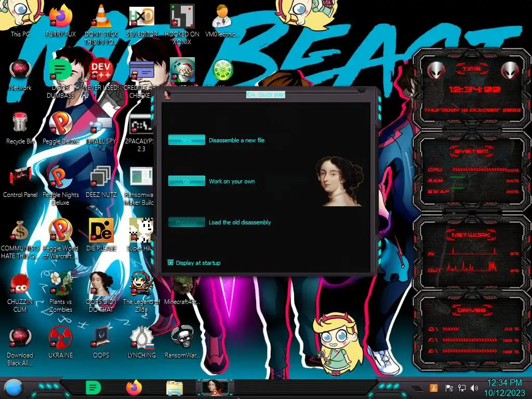Select the OOPS desktop icon
This screenshot has height=399, width=532.
click(101, 343)
